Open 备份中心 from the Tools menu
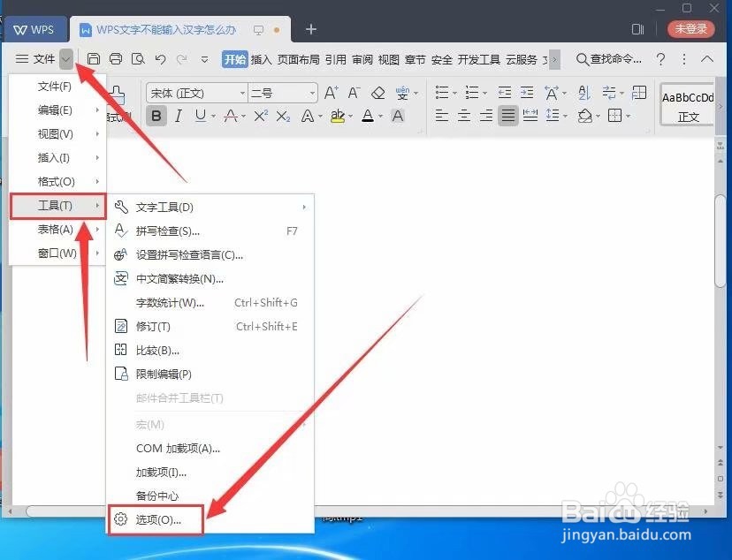The image size is (732, 560). tap(159, 496)
